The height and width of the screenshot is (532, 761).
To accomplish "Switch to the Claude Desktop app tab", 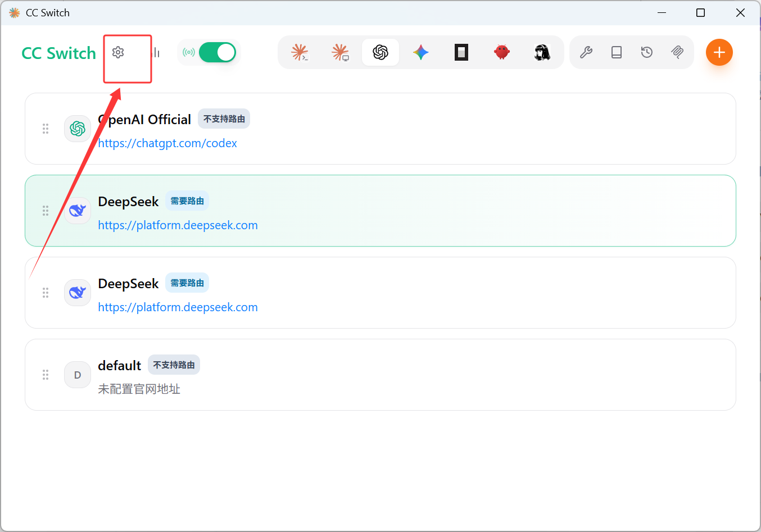I will [340, 52].
